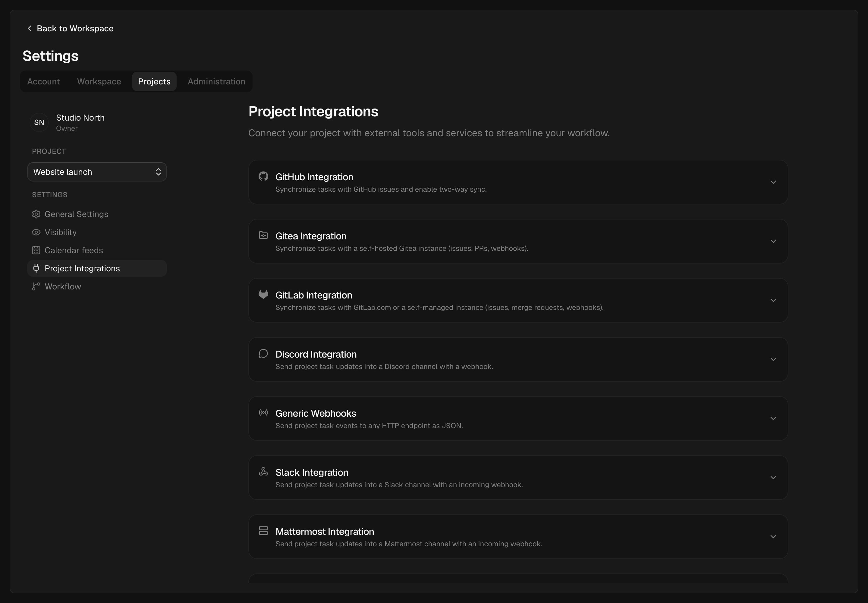Expand the Gitea Integration chevron
The image size is (868, 603).
coord(773,241)
